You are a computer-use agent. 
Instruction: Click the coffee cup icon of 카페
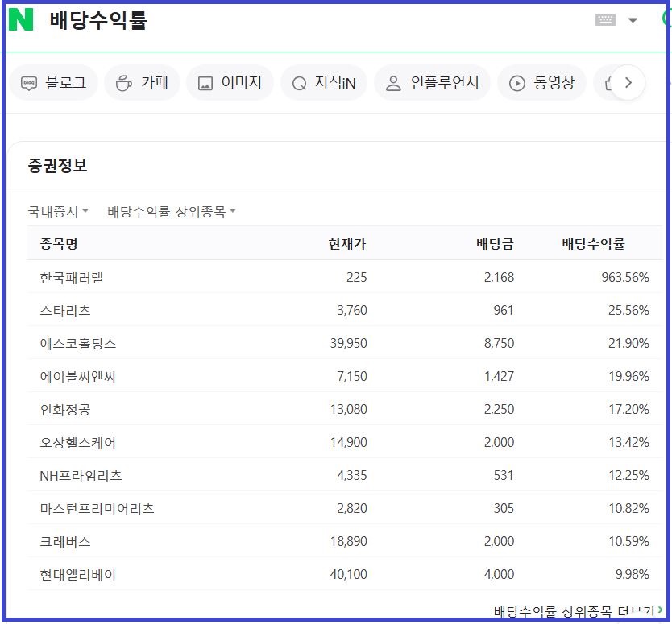coord(124,83)
